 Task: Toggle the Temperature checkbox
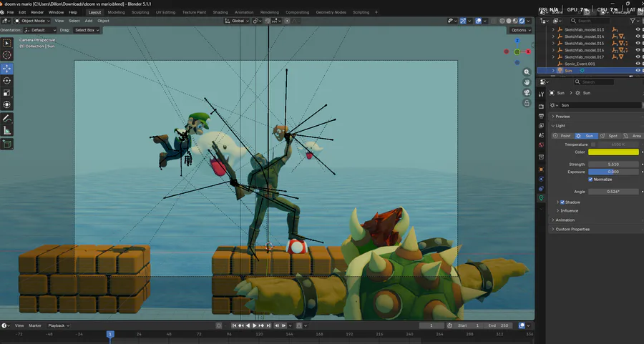tap(593, 144)
